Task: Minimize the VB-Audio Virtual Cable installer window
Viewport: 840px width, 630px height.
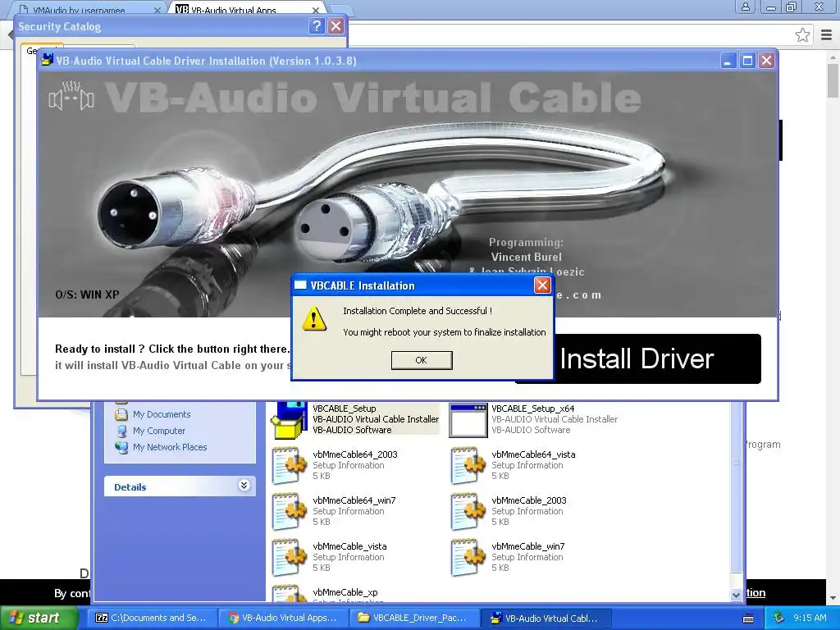Action: tap(728, 61)
